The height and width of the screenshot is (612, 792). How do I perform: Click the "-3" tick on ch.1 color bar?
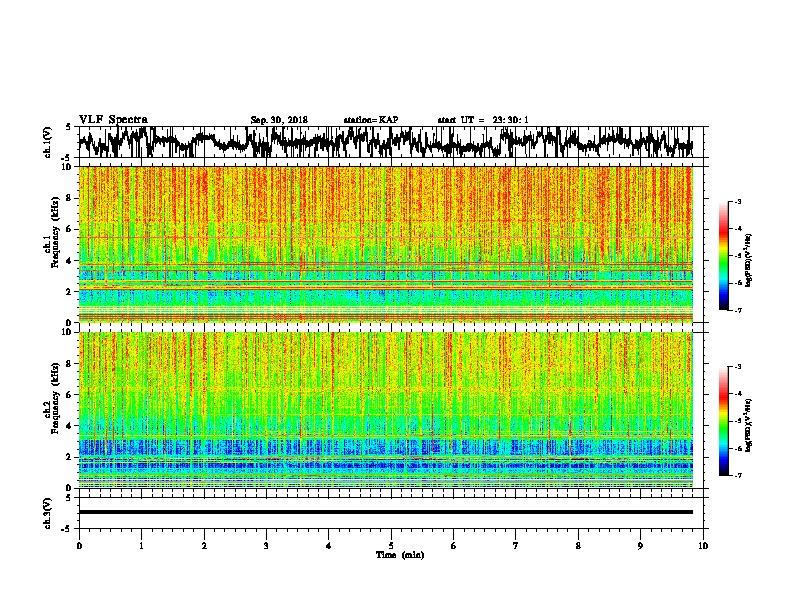[x=737, y=202]
